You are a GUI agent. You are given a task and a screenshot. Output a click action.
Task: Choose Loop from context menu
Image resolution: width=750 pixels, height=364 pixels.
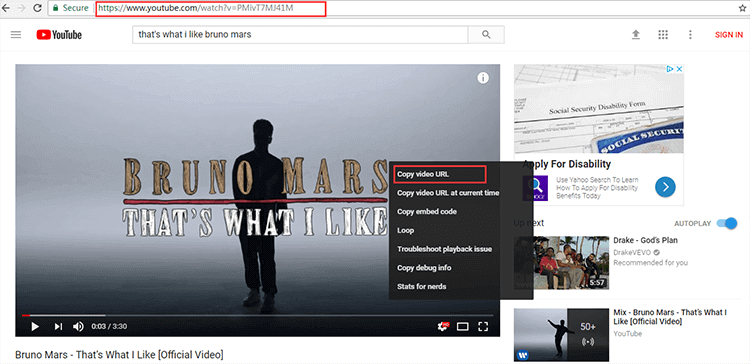pos(405,230)
